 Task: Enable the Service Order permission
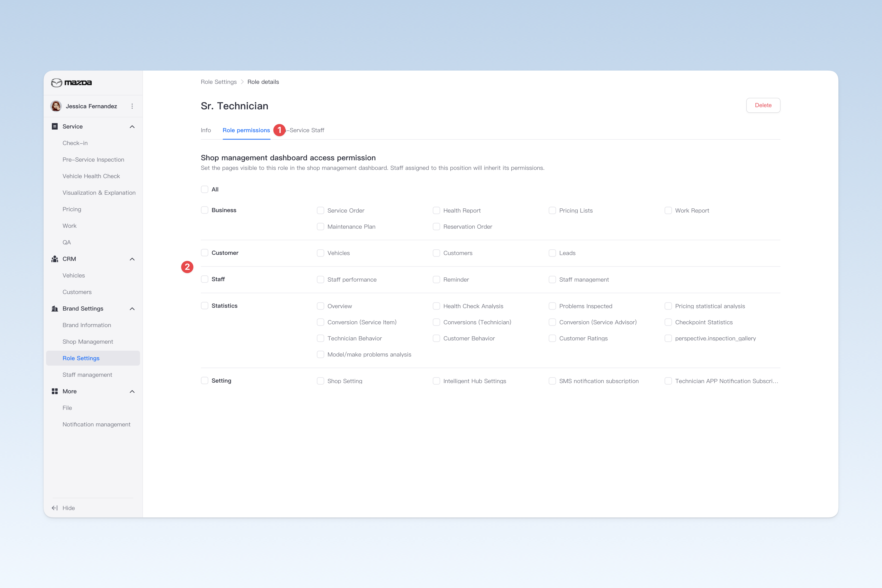320,210
